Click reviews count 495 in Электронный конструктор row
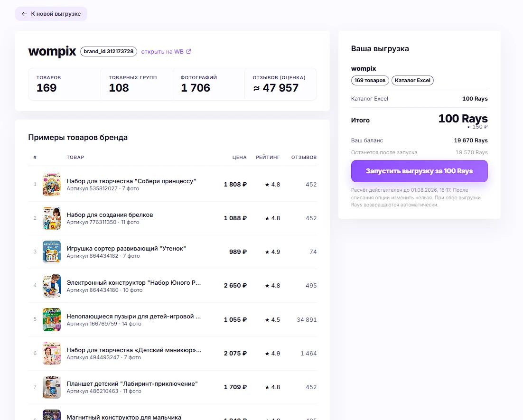The height and width of the screenshot is (420, 523). tap(311, 286)
